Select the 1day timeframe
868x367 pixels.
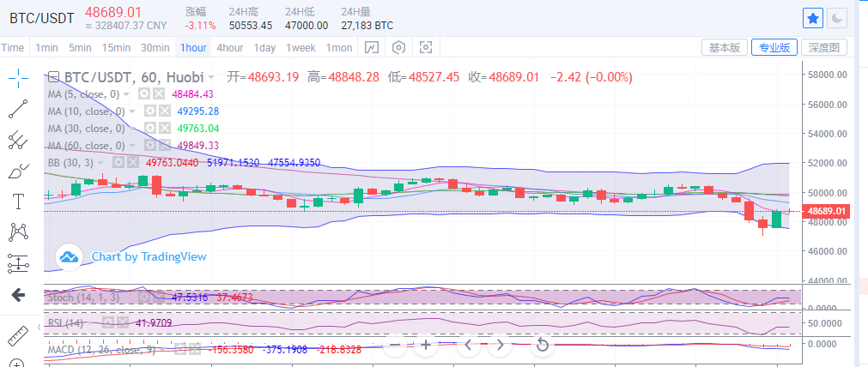tap(264, 48)
